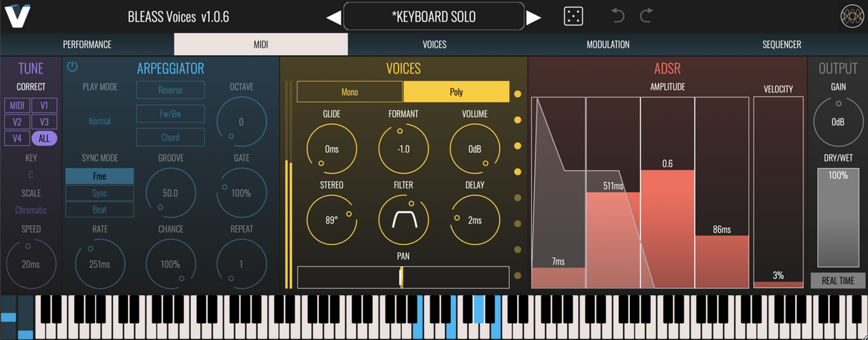Click the randomize dice icon
The width and height of the screenshot is (868, 340).
(573, 16)
